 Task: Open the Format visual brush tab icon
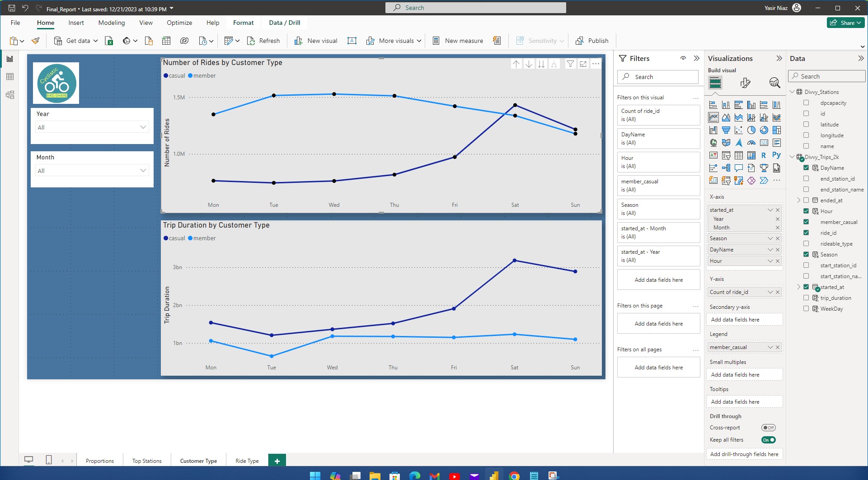pyautogui.click(x=746, y=83)
